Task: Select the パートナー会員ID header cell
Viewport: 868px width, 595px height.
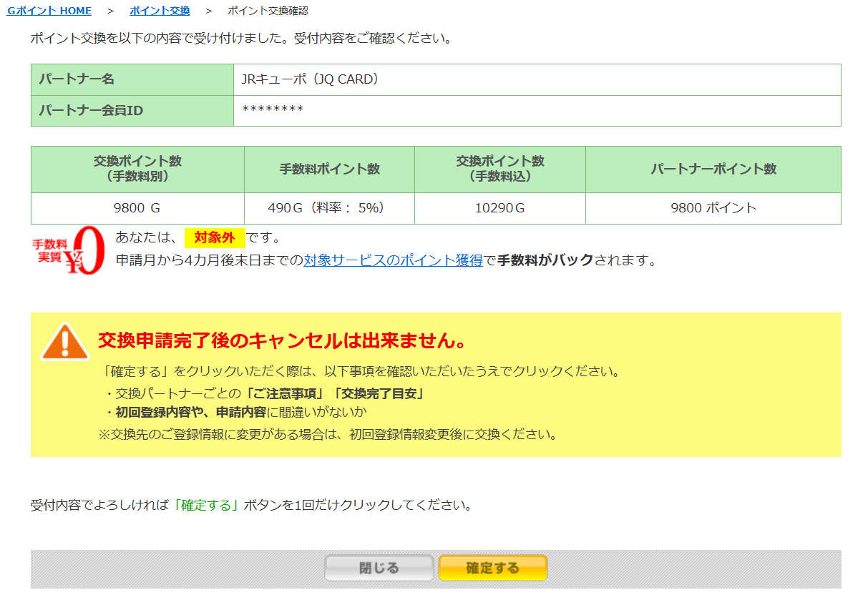Action: [132, 110]
